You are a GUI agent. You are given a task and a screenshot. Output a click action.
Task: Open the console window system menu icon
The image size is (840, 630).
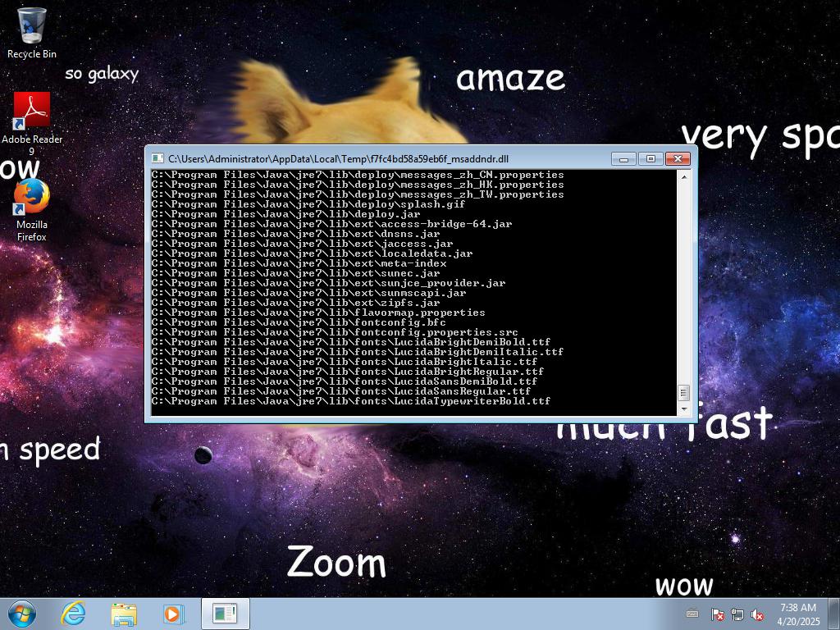pyautogui.click(x=157, y=158)
